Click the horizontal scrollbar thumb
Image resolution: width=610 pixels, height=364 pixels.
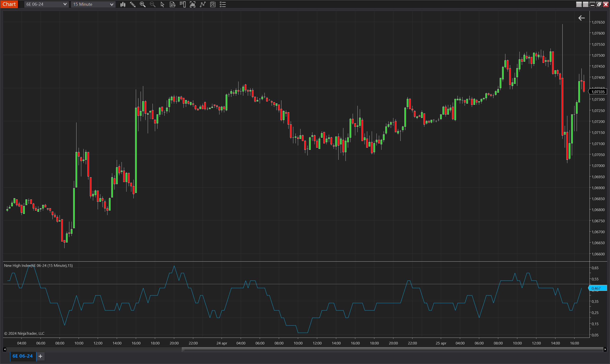pyautogui.click(x=392, y=349)
